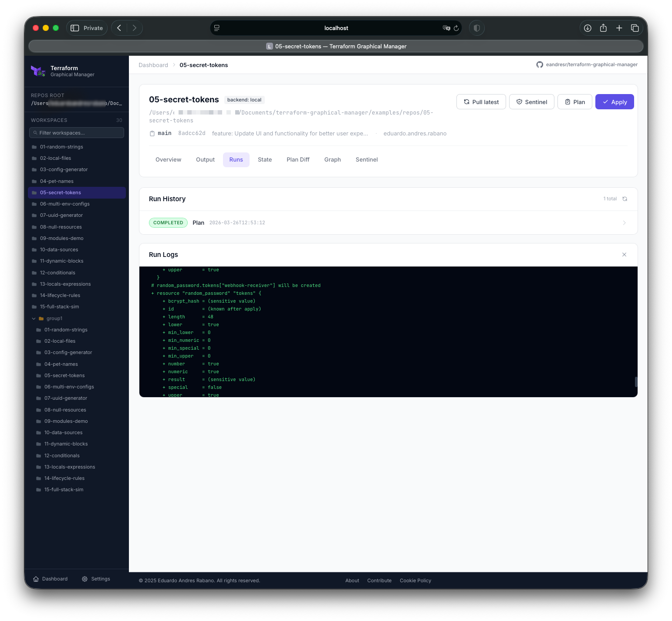The image size is (672, 621).
Task: Open the Sentinel tab
Action: point(367,160)
